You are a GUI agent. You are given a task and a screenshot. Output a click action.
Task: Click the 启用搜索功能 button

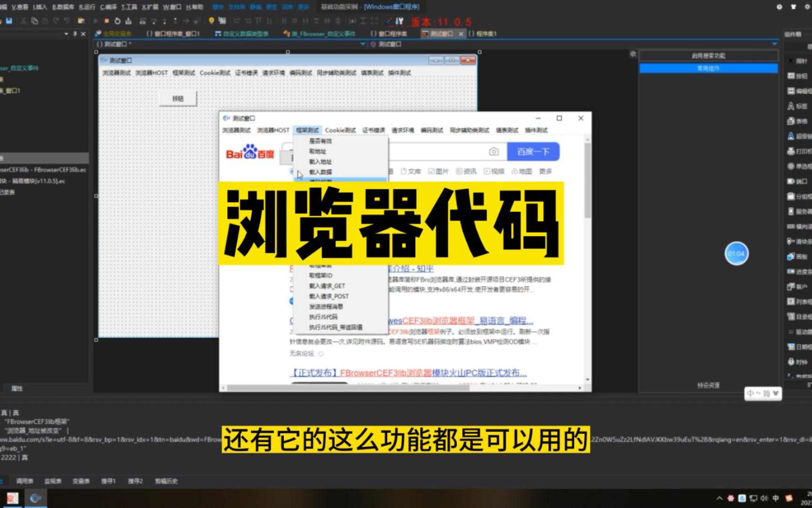click(708, 56)
